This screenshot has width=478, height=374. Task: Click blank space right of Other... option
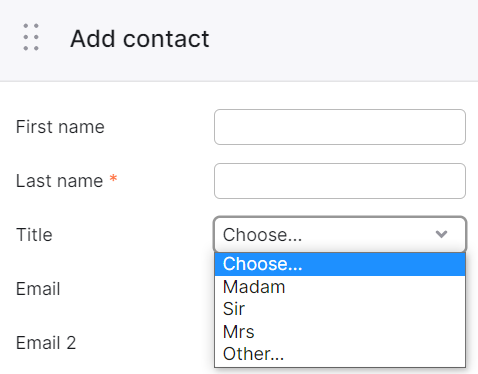click(375, 354)
